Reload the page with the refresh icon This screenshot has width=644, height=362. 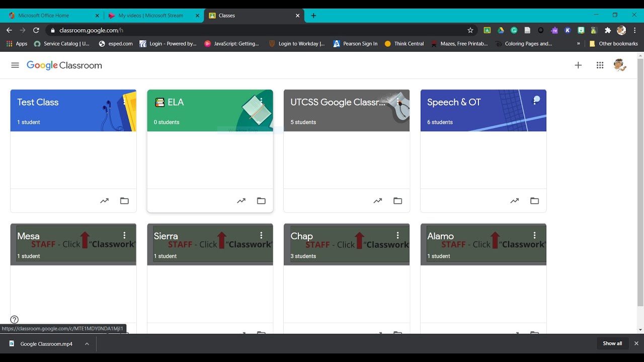point(36,30)
